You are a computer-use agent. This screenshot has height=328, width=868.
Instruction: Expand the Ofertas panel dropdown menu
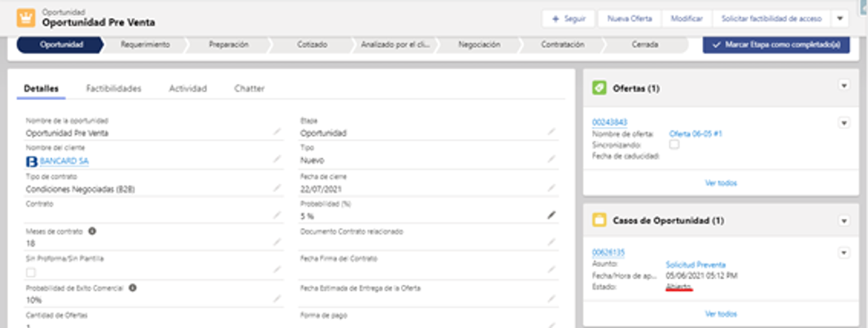(844, 86)
